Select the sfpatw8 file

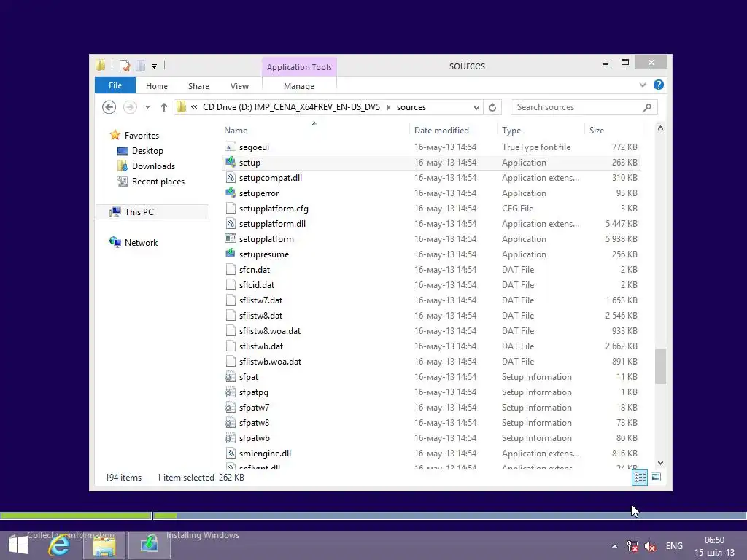tap(431, 422)
